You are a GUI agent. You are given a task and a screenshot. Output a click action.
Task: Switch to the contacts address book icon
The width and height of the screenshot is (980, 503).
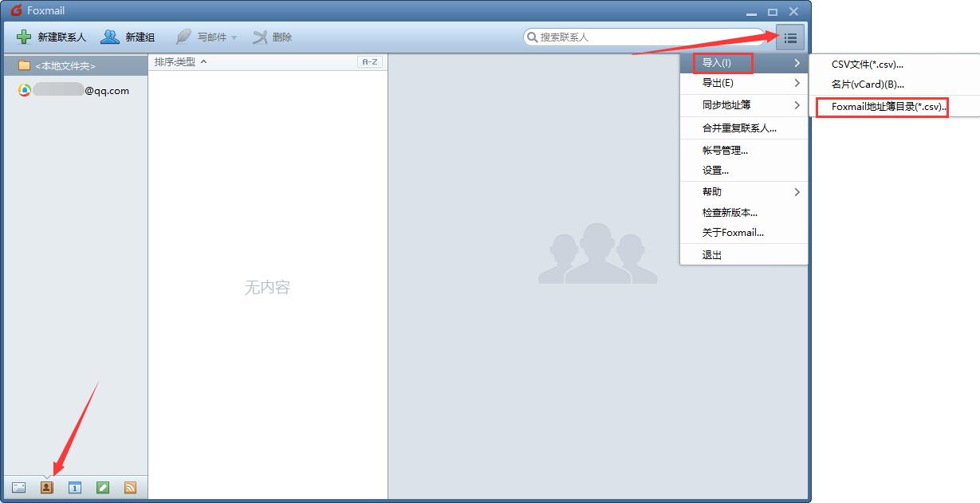[x=46, y=487]
